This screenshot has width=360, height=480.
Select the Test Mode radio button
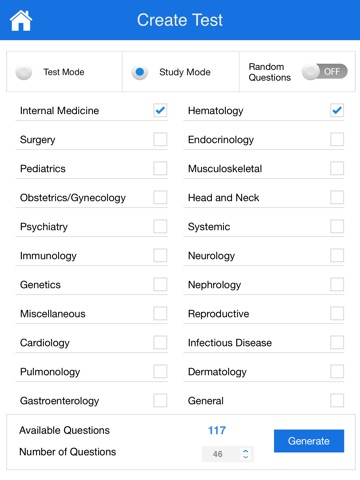click(x=24, y=72)
